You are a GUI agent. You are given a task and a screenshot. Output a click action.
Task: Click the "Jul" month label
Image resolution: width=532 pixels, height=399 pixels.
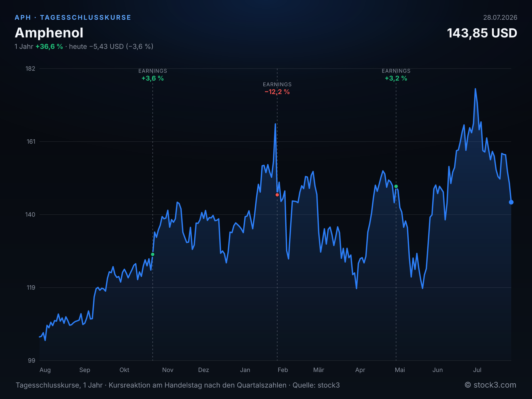click(477, 370)
